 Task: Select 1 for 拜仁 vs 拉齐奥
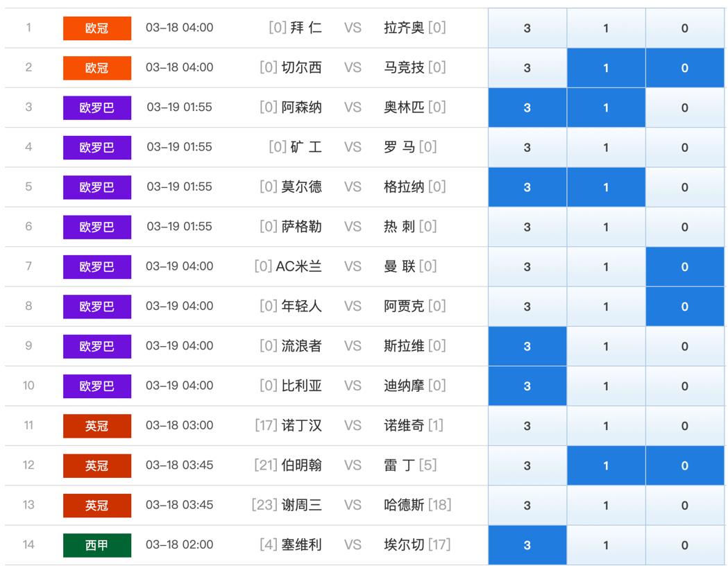point(606,28)
